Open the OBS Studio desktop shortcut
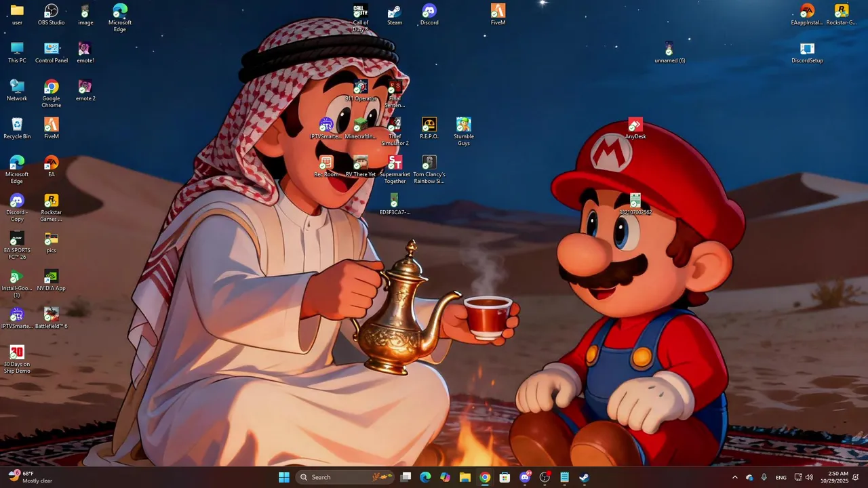 (x=51, y=14)
